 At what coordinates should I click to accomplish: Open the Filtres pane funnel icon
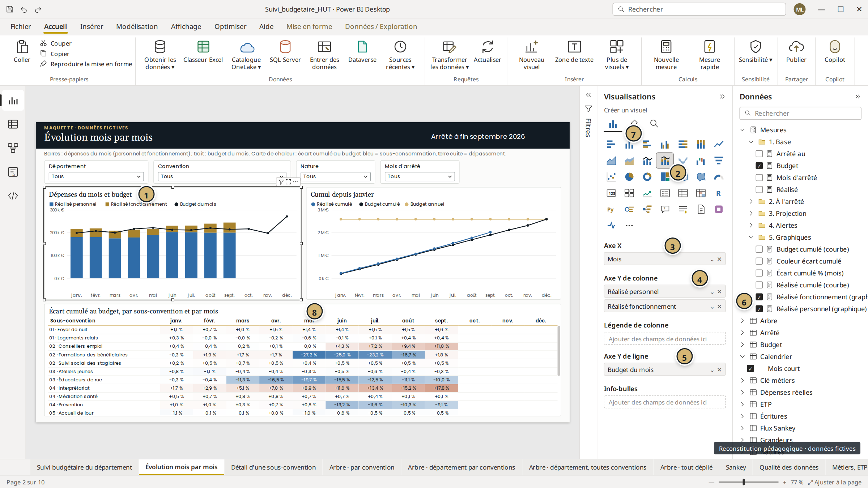(588, 109)
